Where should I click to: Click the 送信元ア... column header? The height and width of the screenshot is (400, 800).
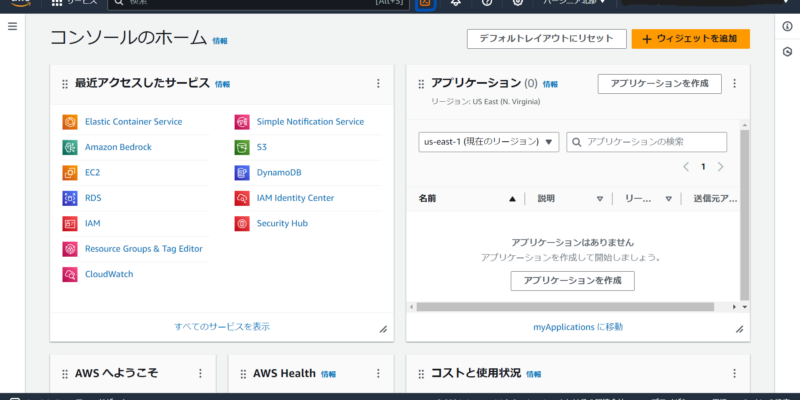click(x=715, y=199)
